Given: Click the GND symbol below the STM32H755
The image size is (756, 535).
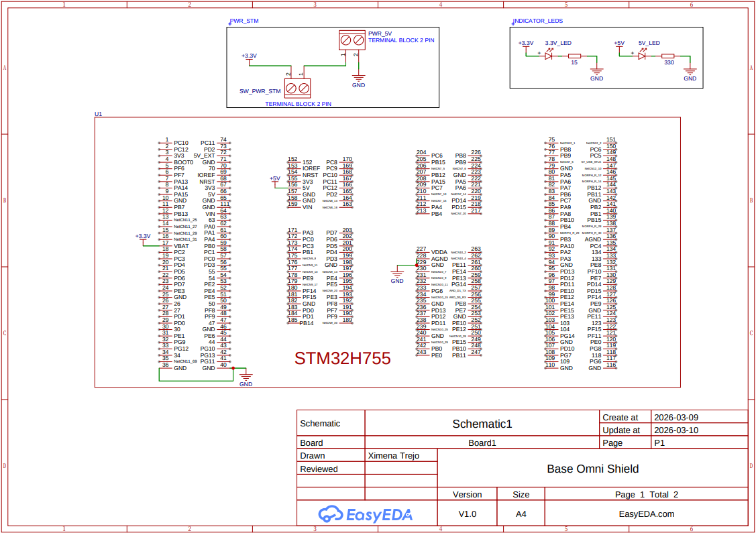Looking at the screenshot, I should tap(246, 375).
